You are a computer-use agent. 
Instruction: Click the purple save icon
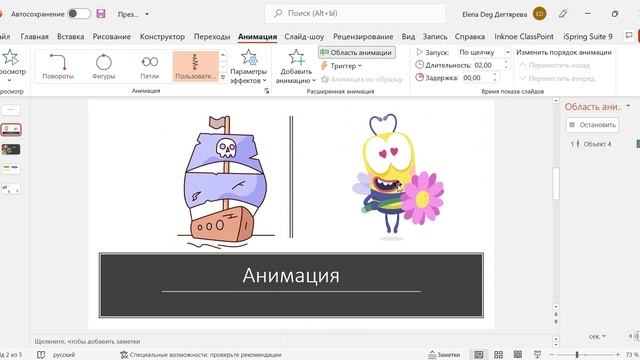point(101,14)
